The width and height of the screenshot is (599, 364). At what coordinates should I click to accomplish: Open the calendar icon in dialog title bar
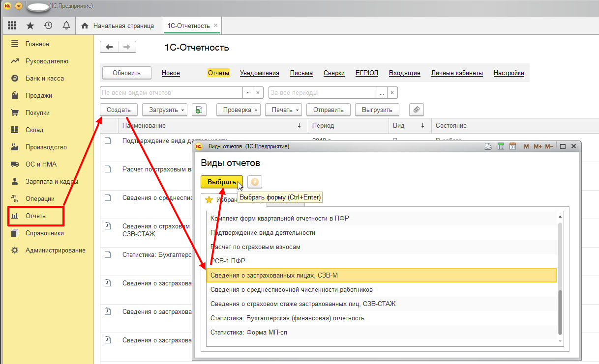512,146
